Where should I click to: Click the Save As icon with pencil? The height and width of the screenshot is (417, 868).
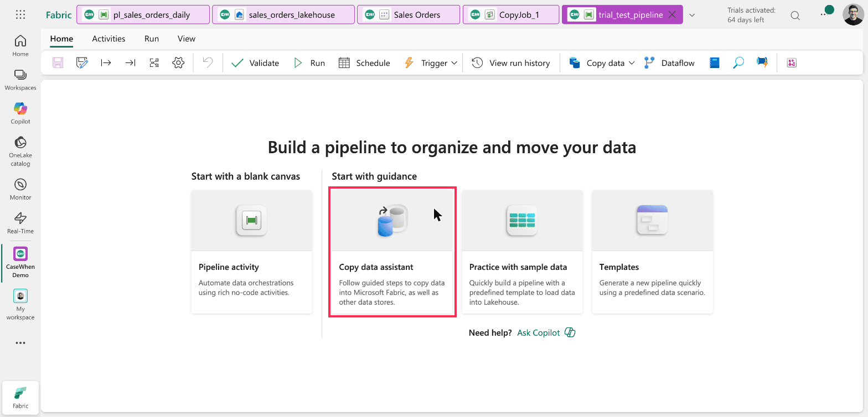[x=82, y=63]
